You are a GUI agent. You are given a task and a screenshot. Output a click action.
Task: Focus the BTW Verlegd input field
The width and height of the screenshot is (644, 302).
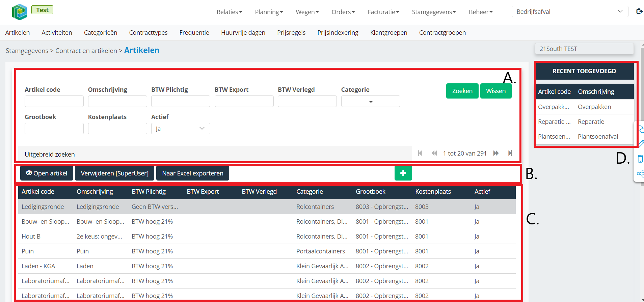307,101
